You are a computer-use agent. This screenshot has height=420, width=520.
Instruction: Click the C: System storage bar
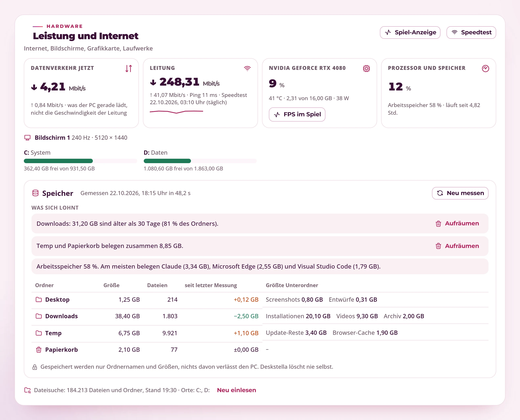(x=80, y=161)
